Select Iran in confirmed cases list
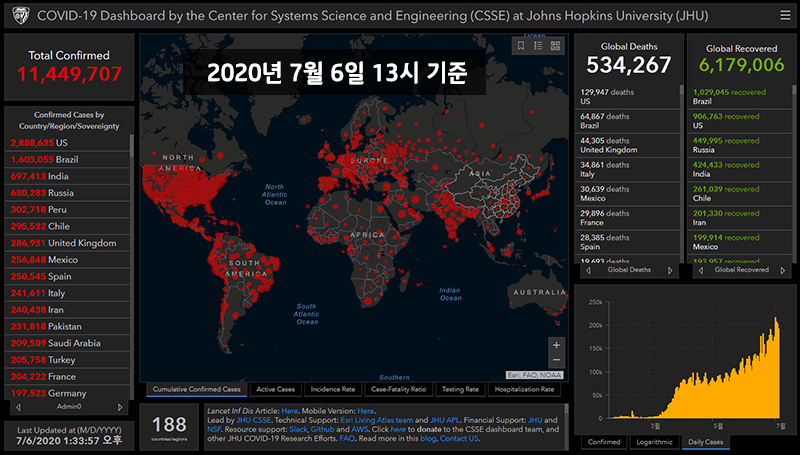800x455 pixels. tap(67, 310)
